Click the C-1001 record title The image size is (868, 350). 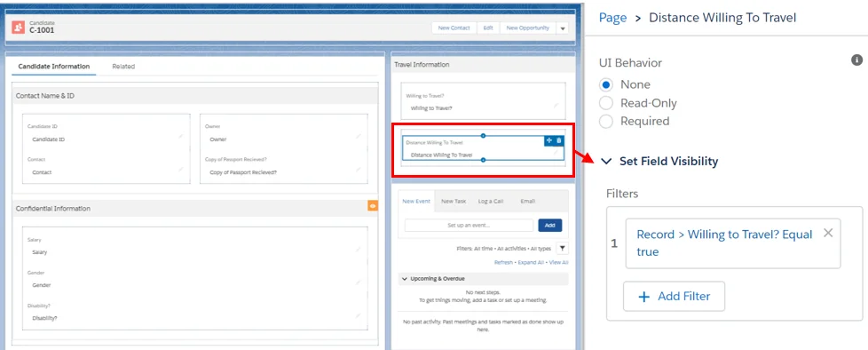(42, 31)
